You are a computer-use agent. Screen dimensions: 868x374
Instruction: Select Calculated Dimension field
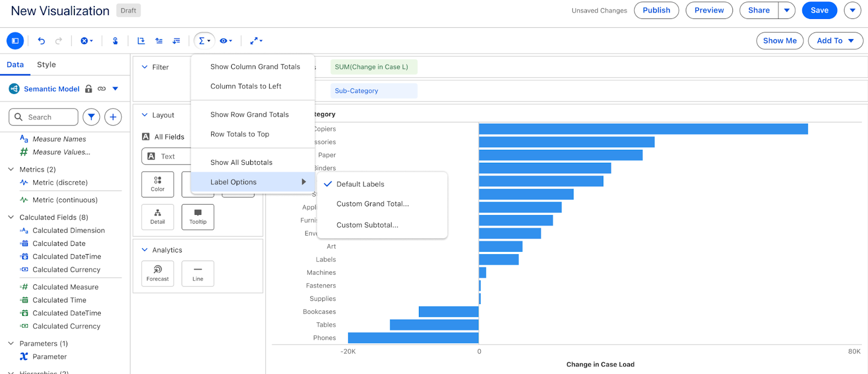[x=68, y=231]
